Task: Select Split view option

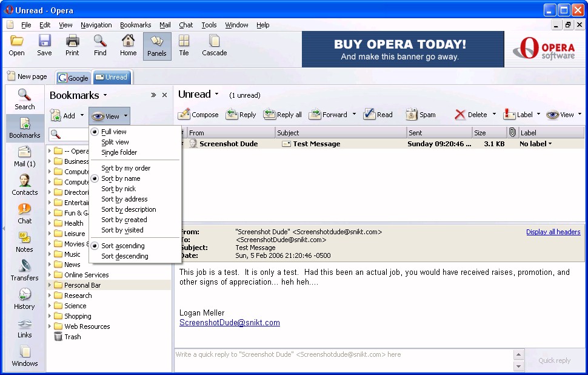Action: [115, 142]
